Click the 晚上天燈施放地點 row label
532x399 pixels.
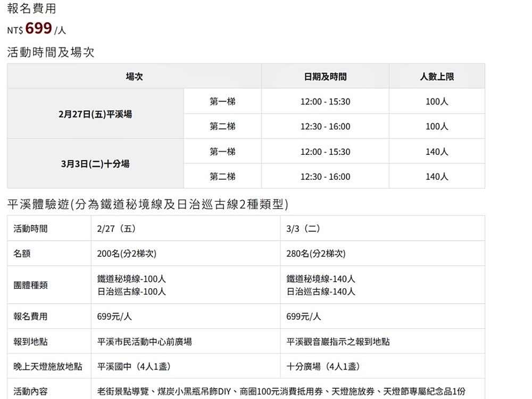click(x=48, y=367)
